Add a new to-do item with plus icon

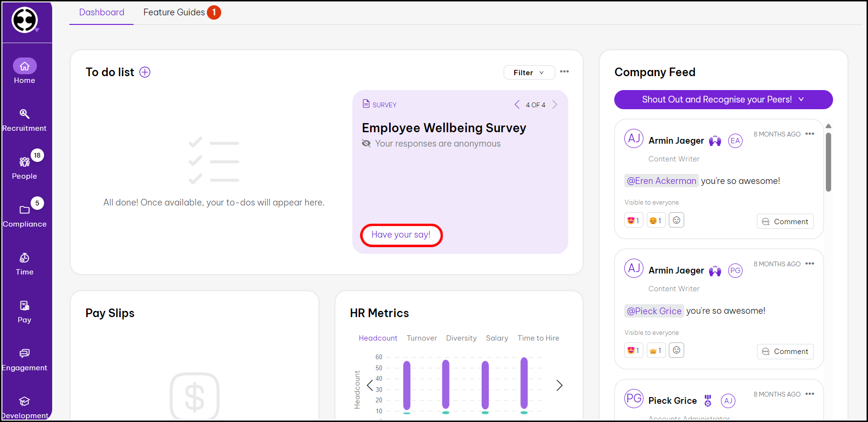click(145, 72)
